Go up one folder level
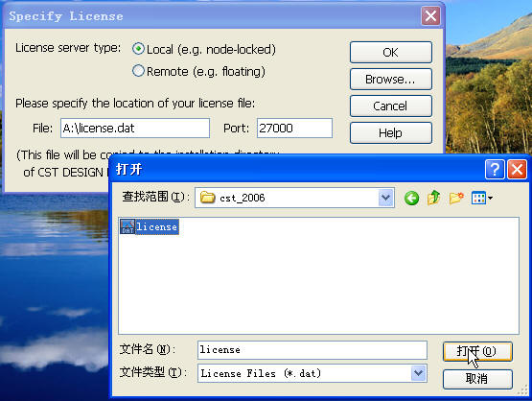The width and height of the screenshot is (532, 401). 433,198
